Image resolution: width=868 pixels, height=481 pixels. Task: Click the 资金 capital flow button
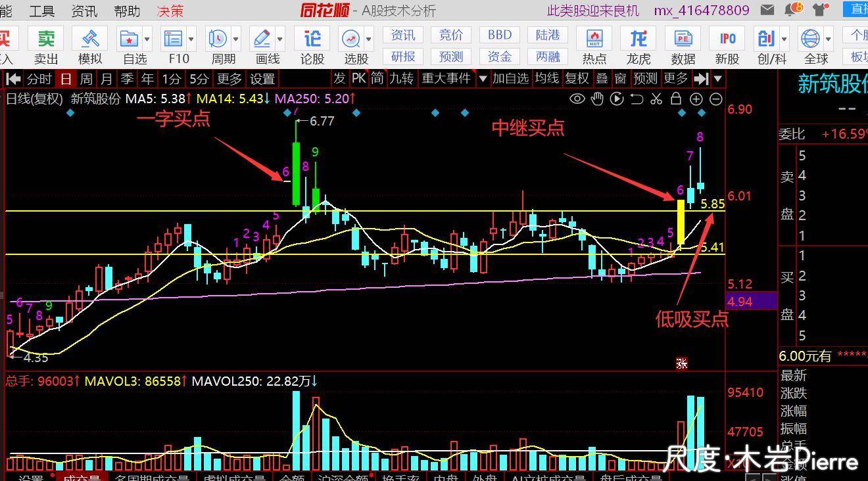click(x=499, y=57)
